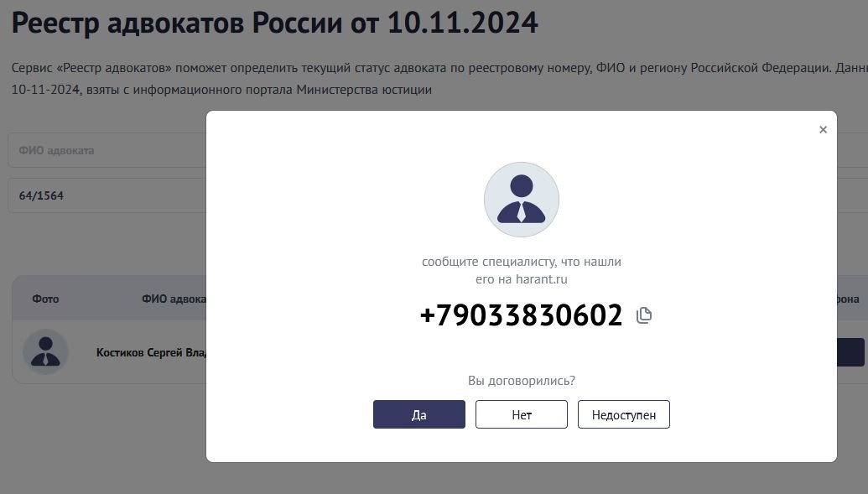Open the Костиков Сергей lawyer entry
The width and height of the screenshot is (868, 494).
pyautogui.click(x=151, y=352)
